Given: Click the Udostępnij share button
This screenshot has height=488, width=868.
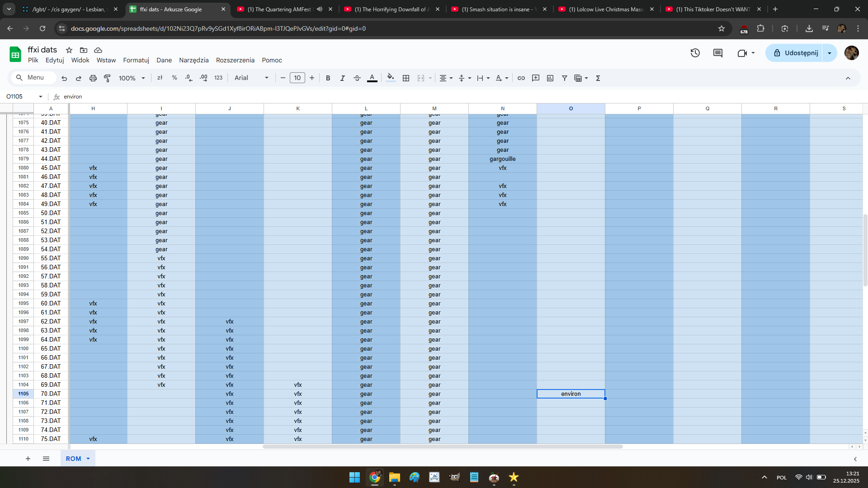Looking at the screenshot, I should pos(796,53).
